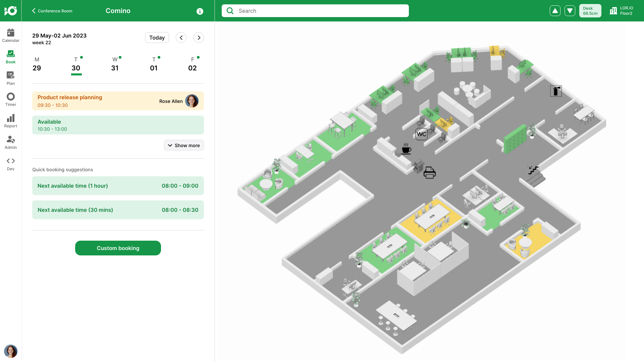Viewport: 644px width, 362px height.
Task: Select the Plan sidebar icon
Action: tap(11, 78)
